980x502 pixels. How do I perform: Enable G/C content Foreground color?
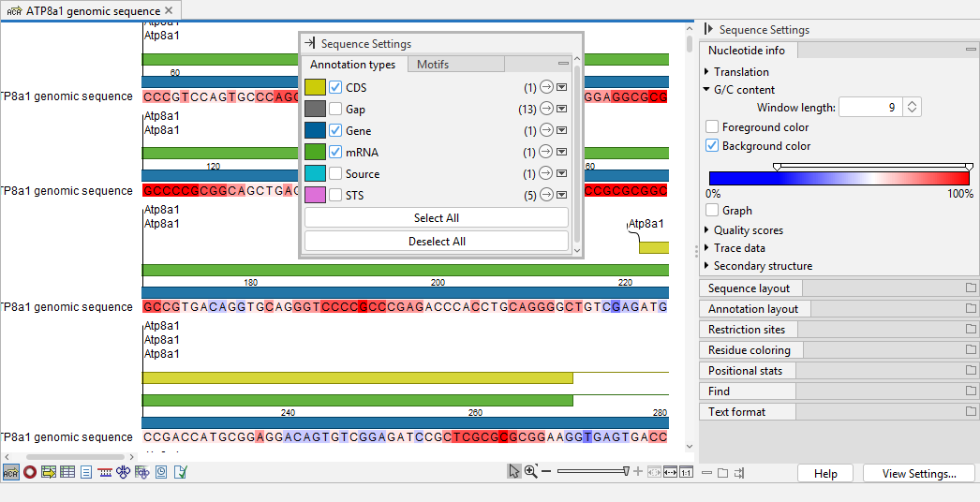click(x=712, y=127)
